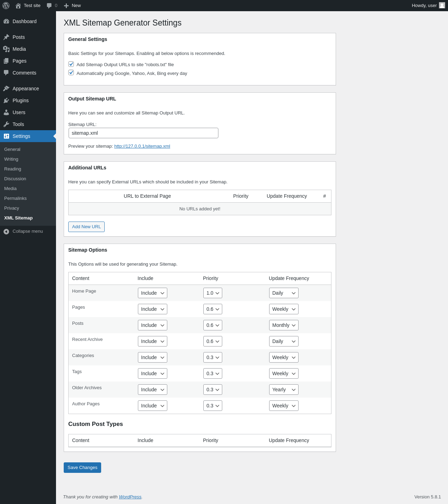Open the sitemap preview link
Image resolution: width=448 pixels, height=504 pixels.
click(x=142, y=146)
